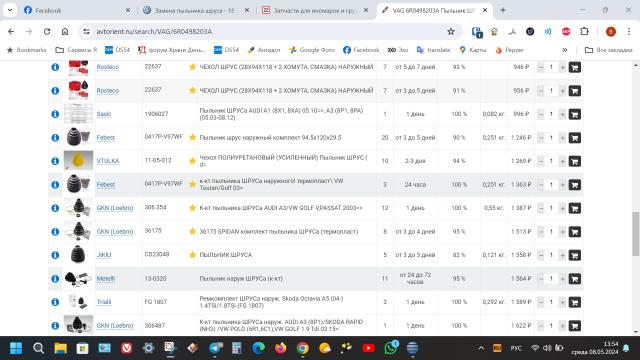
Task: Open Chrome three-dot menu
Action: [629, 31]
